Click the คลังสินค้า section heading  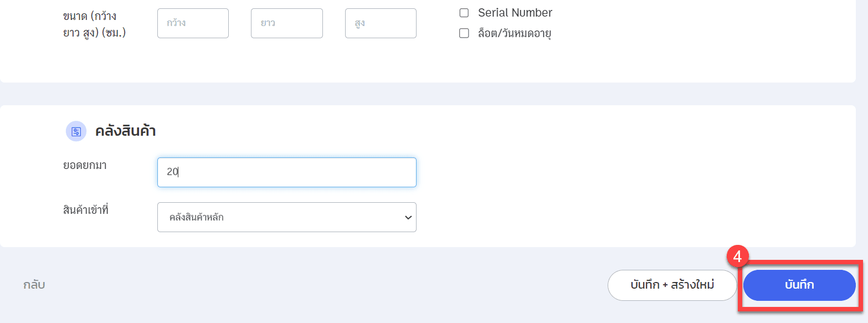coord(125,131)
